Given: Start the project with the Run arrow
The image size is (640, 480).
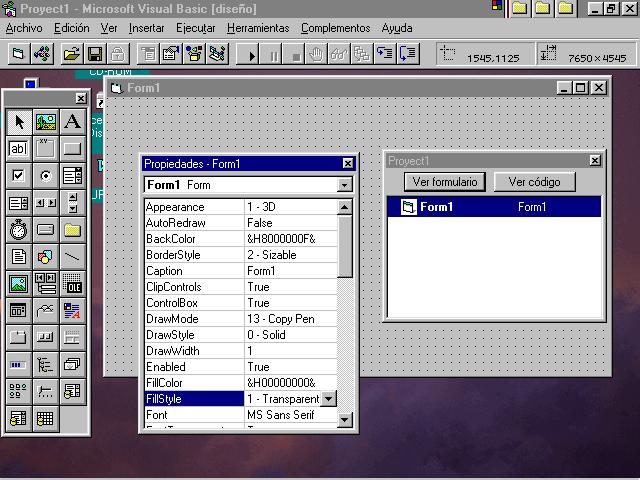Looking at the screenshot, I should [x=251, y=54].
